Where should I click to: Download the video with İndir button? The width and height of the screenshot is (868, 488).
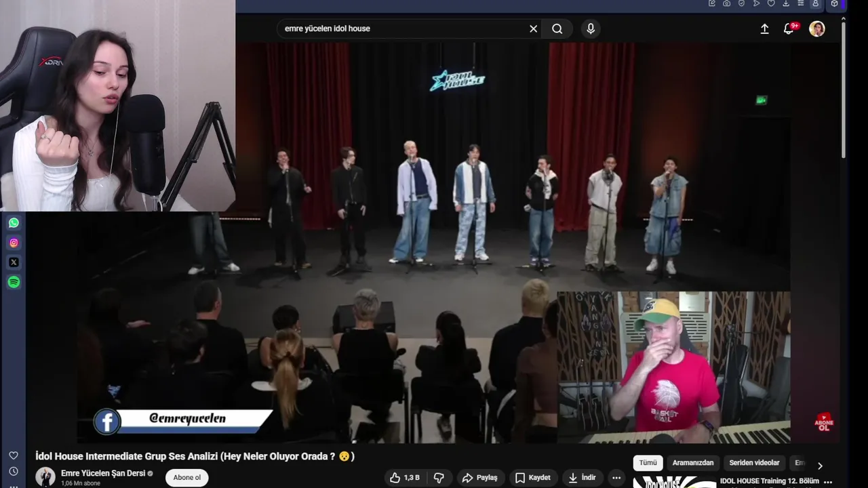[x=582, y=477]
